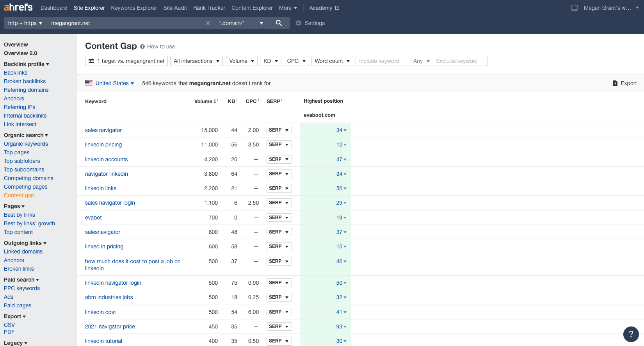Open the CPC filter dropdown
Viewport: 644px width, 346px height.
tap(296, 61)
